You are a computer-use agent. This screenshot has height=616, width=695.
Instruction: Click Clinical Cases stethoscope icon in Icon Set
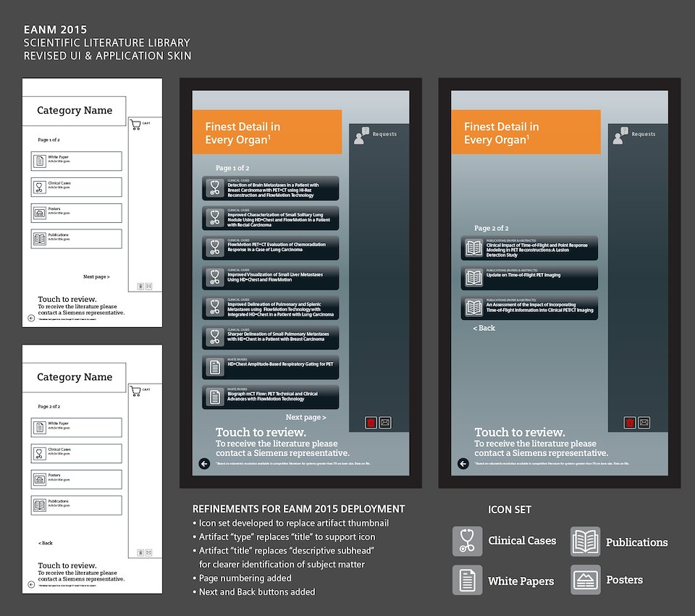pyautogui.click(x=467, y=541)
